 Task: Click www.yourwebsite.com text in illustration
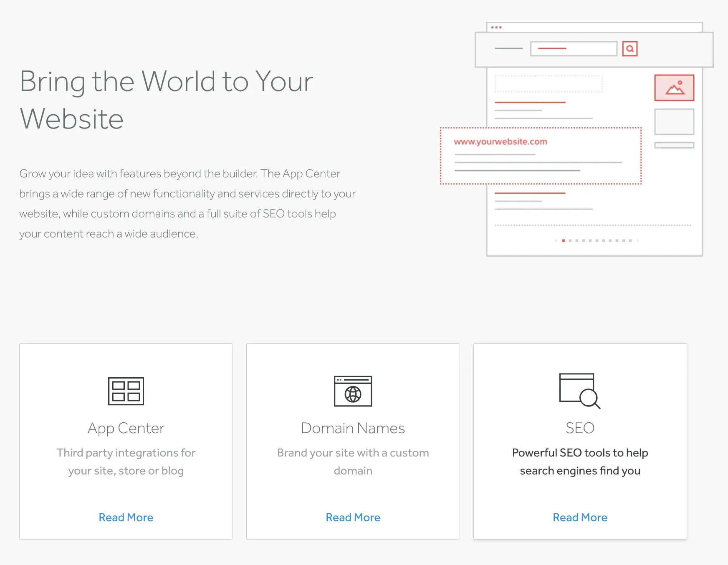[500, 142]
